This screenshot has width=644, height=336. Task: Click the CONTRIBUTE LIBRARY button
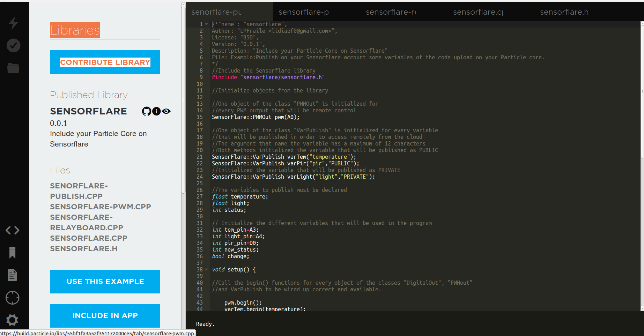pyautogui.click(x=105, y=62)
